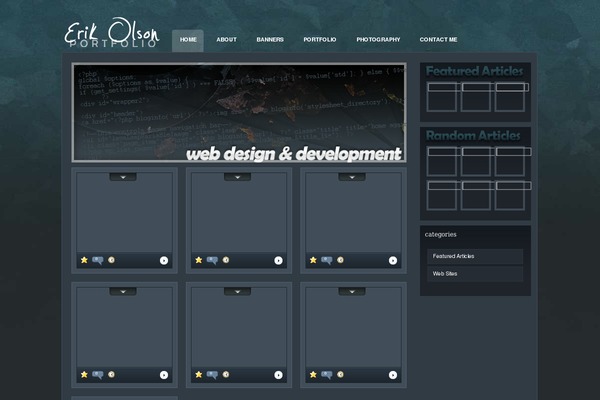Expand the drop-down tab atop the bottom-middle card
The width and height of the screenshot is (600, 400).
pos(237,291)
